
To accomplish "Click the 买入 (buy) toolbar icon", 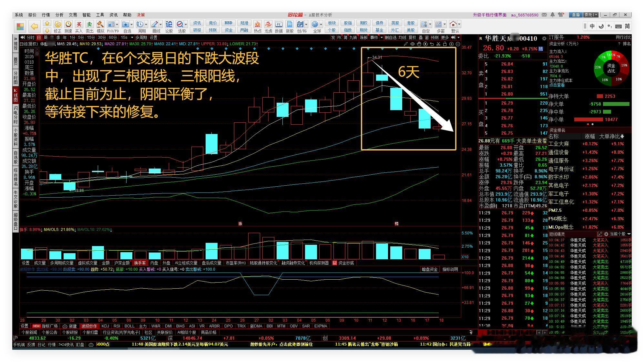I will (79, 25).
